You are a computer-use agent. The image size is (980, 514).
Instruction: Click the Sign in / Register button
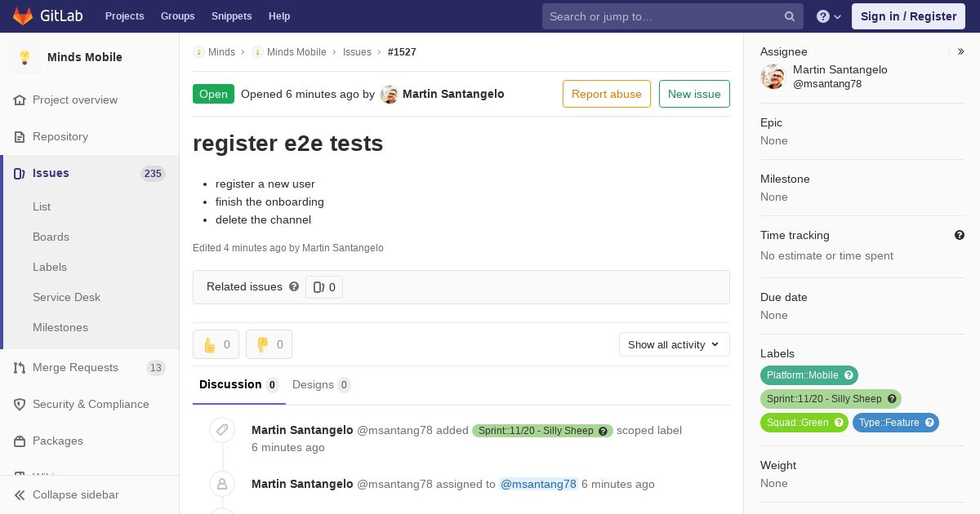coord(908,16)
